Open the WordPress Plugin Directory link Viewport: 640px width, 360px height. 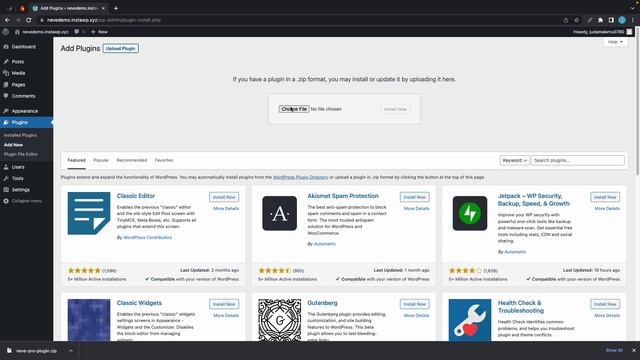[x=300, y=177]
